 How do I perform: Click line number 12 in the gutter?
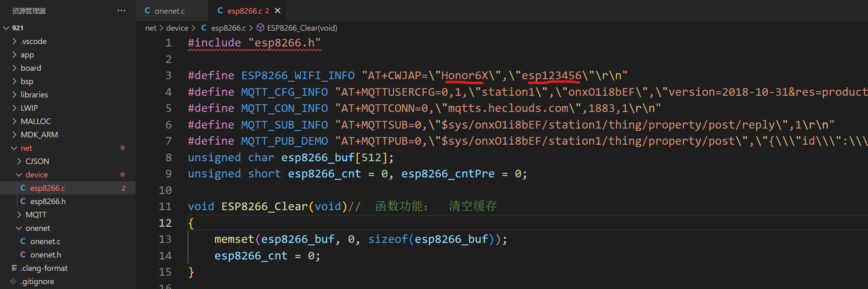tap(165, 223)
